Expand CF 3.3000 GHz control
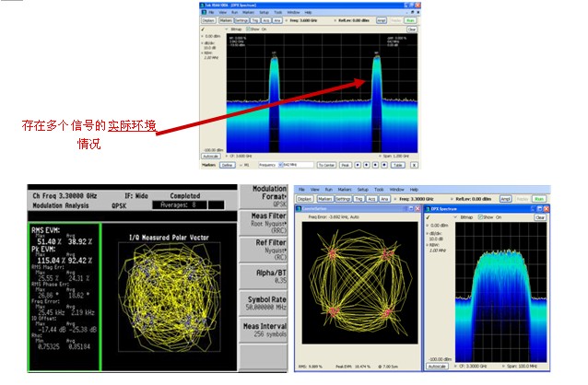588x385 pixels. pos(455,366)
